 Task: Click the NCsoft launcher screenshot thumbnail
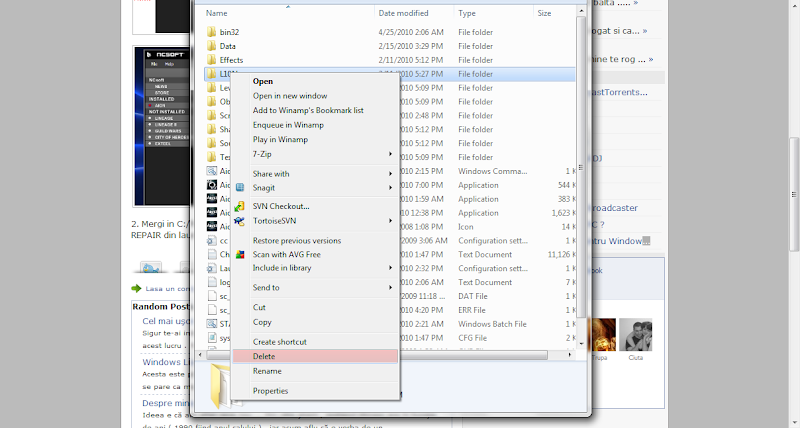coord(162,126)
